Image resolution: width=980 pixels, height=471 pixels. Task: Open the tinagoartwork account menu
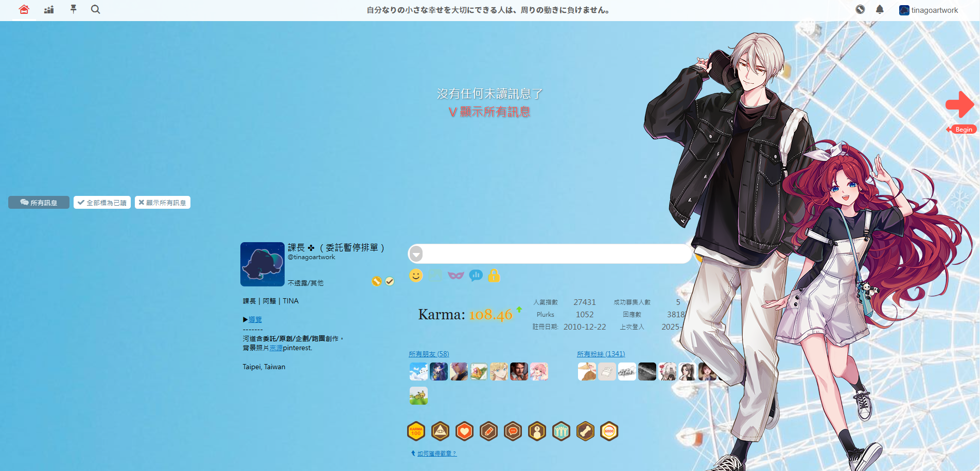(929, 10)
